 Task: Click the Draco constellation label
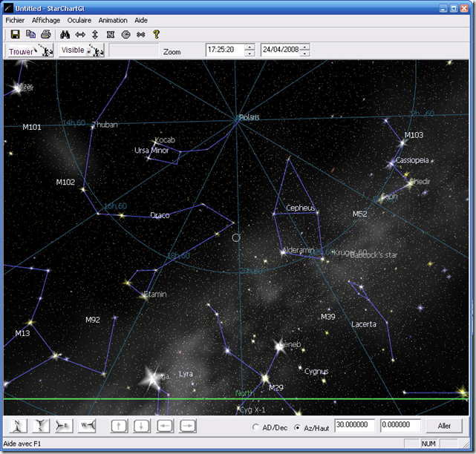pos(160,215)
